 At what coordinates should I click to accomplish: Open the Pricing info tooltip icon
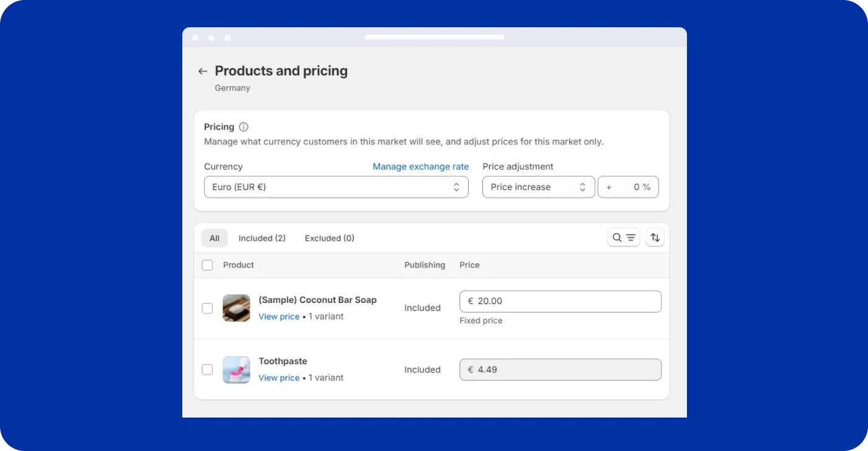[243, 126]
